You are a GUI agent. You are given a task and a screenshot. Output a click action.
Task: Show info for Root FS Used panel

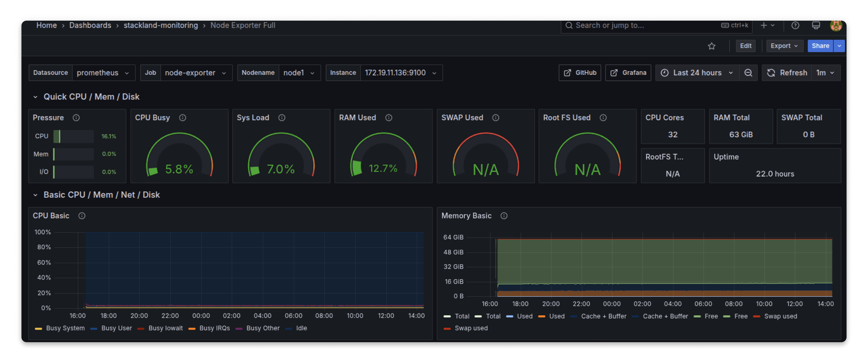point(603,118)
